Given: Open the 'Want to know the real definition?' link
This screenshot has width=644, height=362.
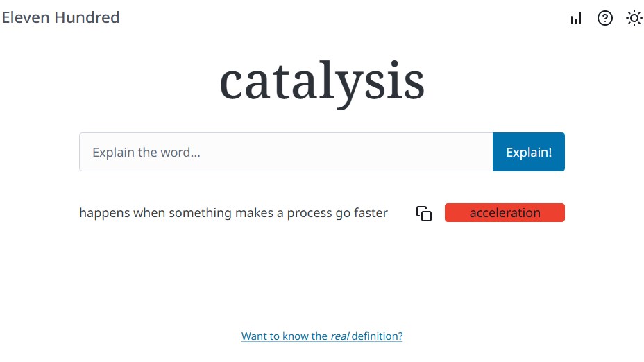Looking at the screenshot, I should [x=322, y=336].
